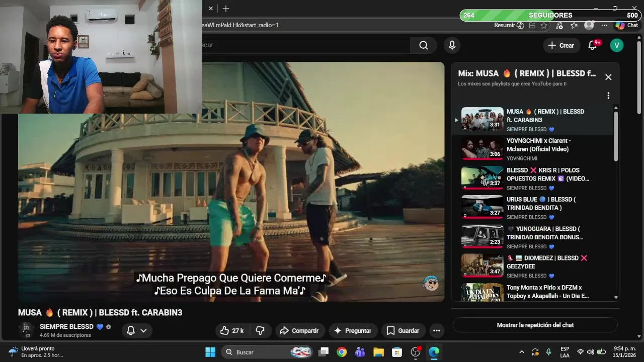Open File Explorer from taskbar
Image resolution: width=644 pixels, height=362 pixels.
coord(378,352)
